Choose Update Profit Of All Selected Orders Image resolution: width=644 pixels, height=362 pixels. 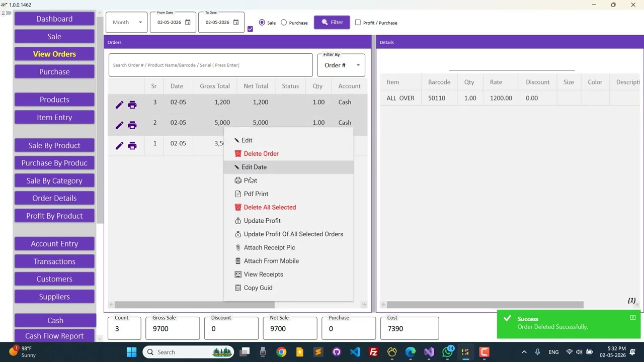coord(289,234)
